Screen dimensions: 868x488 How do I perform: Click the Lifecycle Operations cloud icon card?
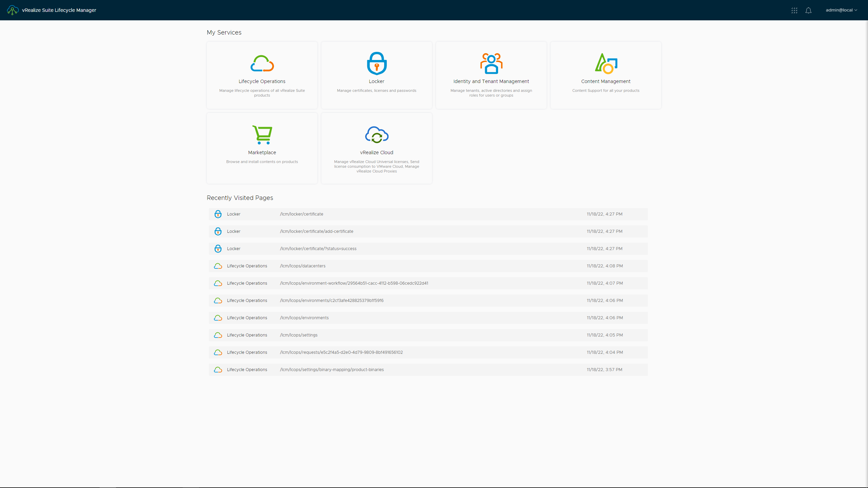262,63
